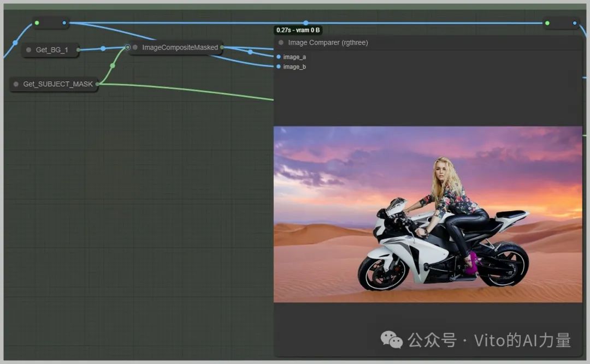Screen dimensions: 590x364
Task: Collapse the Get_SUBJECT_MASK node via its dot
Action: (16, 84)
